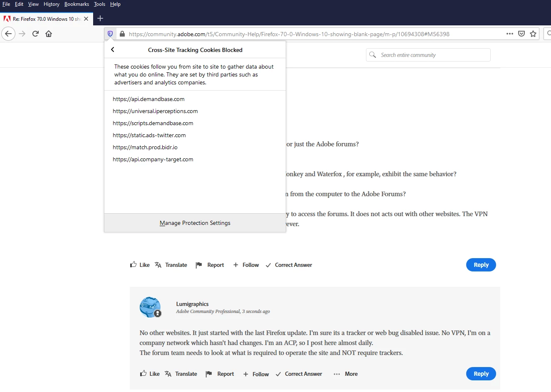This screenshot has height=392, width=551.
Task: Open the Edit menu
Action: pos(19,4)
